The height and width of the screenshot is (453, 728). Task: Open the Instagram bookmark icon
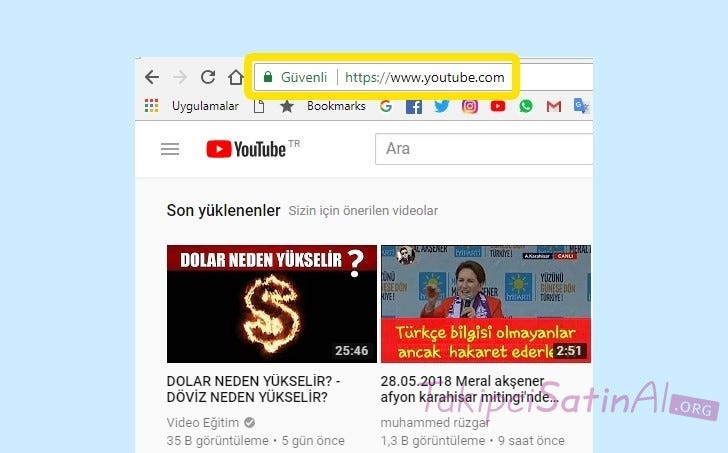469,106
